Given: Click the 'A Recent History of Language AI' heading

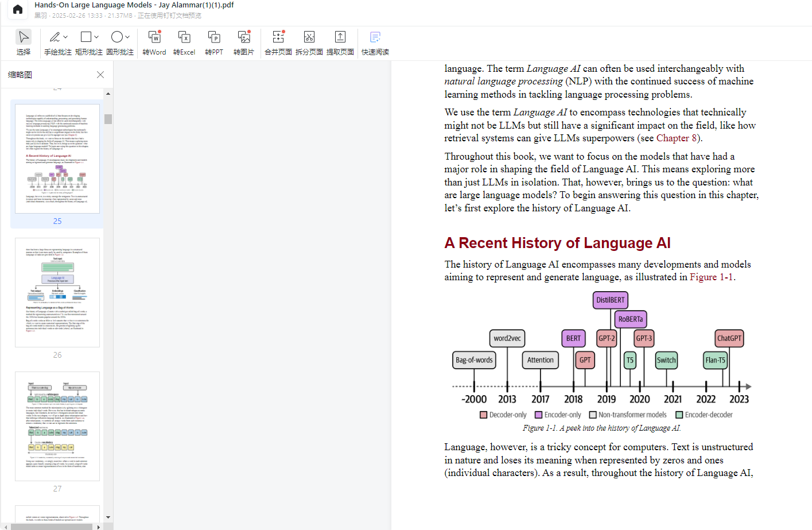Looking at the screenshot, I should click(557, 243).
